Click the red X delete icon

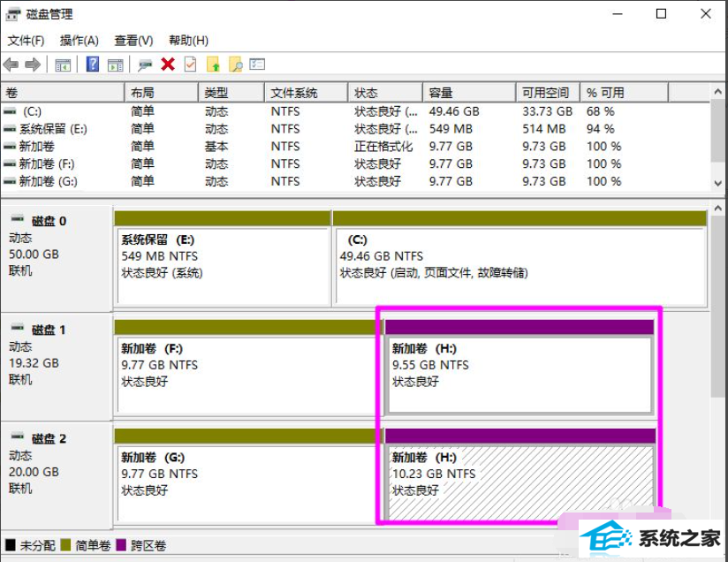coord(168,65)
